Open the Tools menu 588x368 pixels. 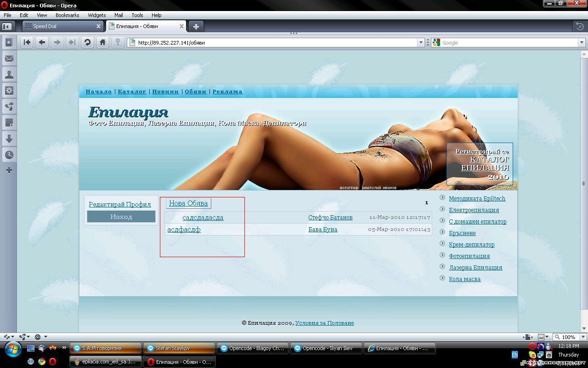[137, 15]
